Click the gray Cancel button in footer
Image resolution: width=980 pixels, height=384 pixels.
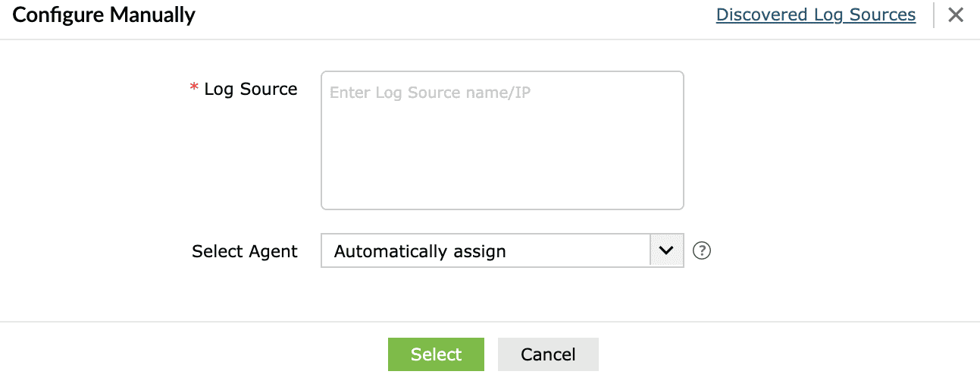(x=547, y=354)
